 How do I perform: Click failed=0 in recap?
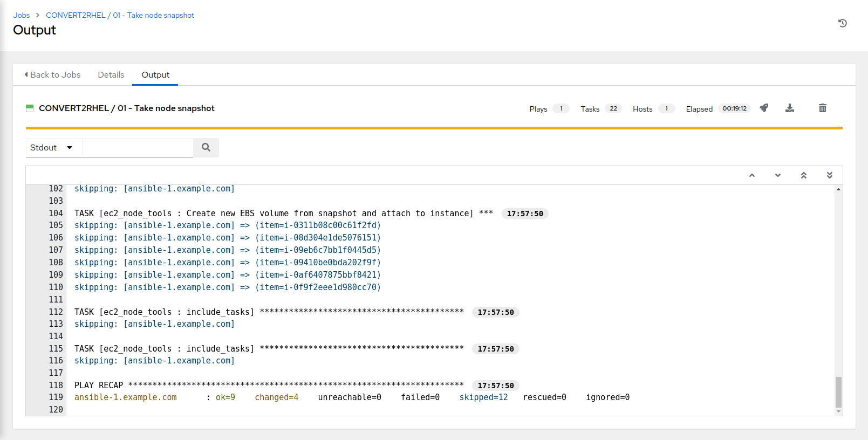click(420, 397)
